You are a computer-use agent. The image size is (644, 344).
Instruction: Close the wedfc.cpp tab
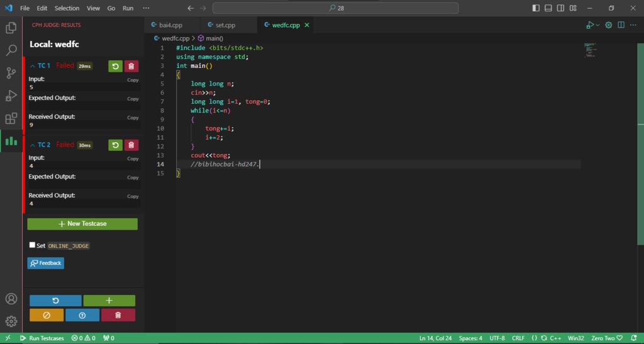(307, 25)
